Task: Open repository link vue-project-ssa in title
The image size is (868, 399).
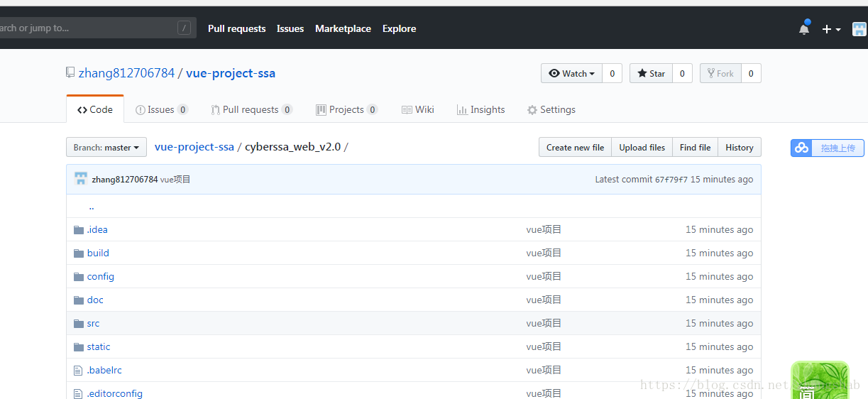Action: [231, 73]
